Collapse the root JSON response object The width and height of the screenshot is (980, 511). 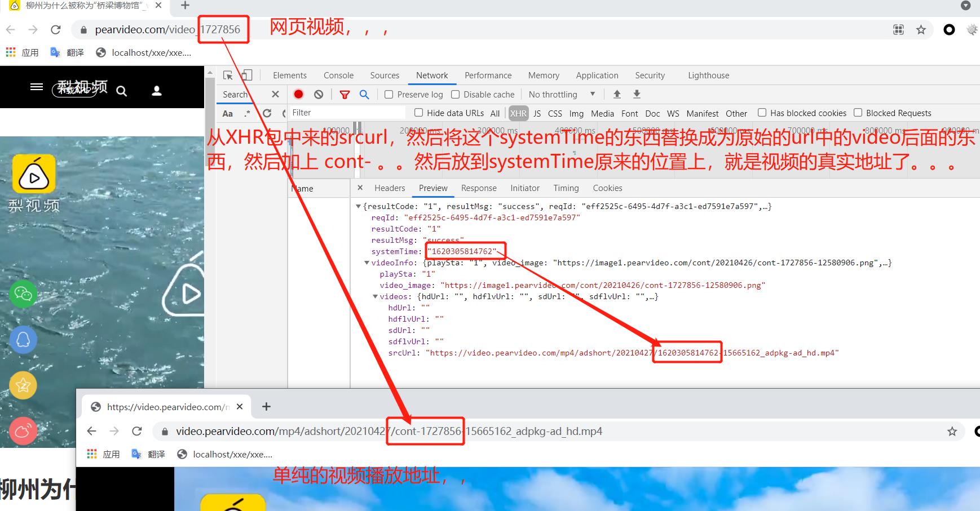click(x=358, y=207)
